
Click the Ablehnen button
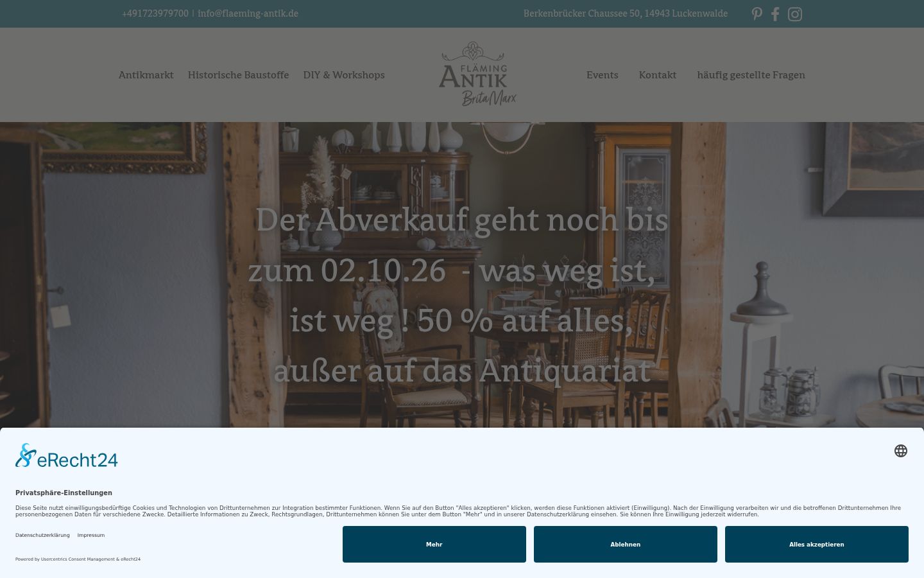626,545
